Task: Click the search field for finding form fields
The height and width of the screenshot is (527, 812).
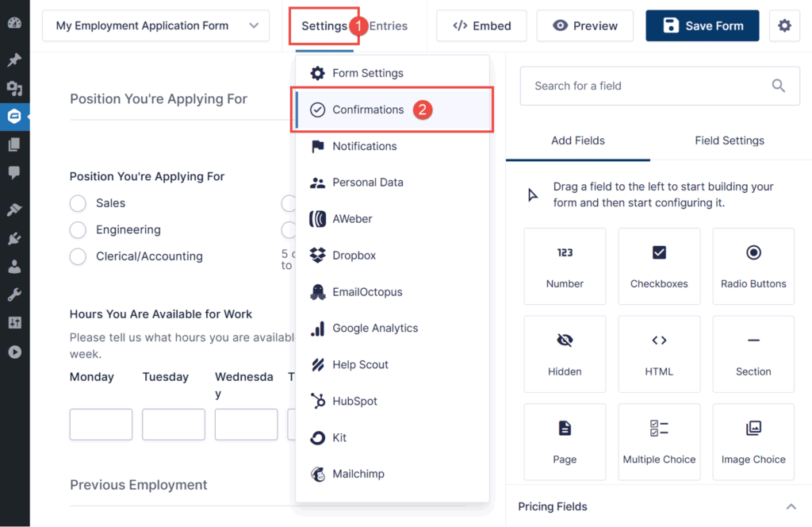Action: [659, 86]
